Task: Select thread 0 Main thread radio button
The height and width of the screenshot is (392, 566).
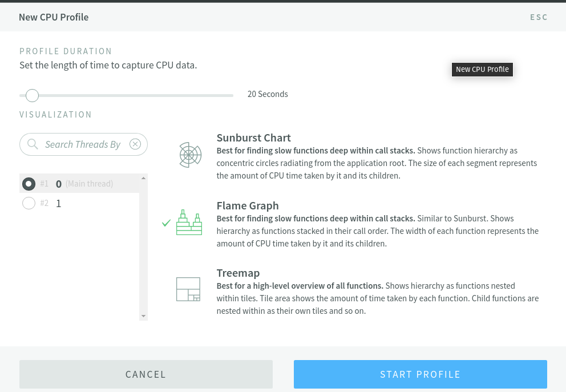Action: pyautogui.click(x=29, y=184)
